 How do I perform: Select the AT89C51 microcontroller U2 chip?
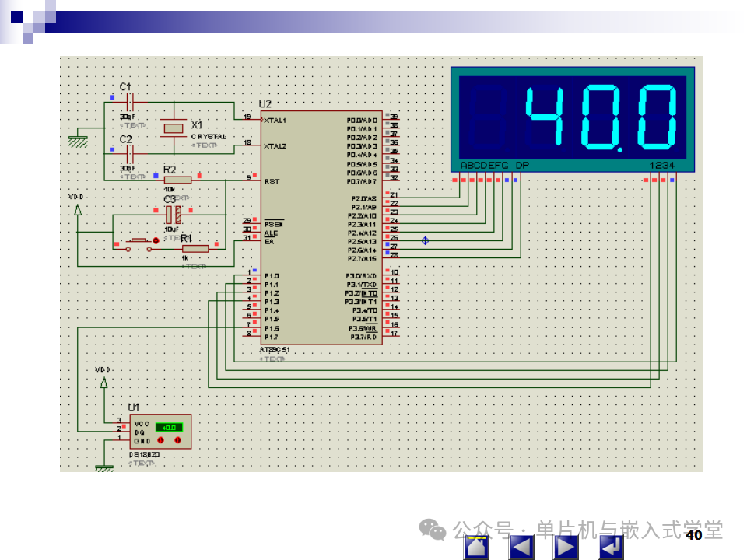(x=321, y=228)
